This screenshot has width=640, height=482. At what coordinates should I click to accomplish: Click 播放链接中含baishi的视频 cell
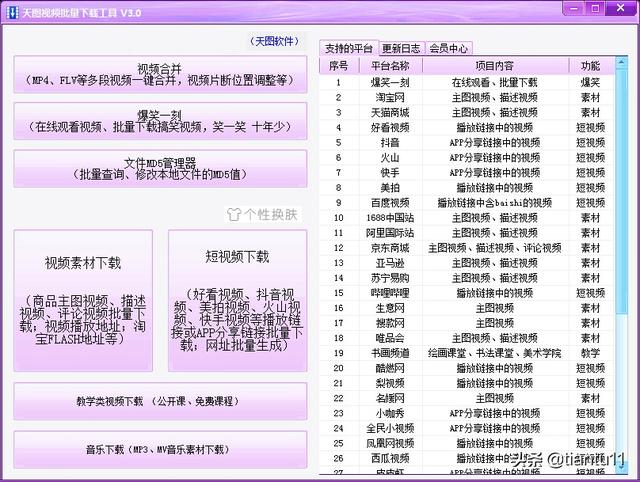495,203
